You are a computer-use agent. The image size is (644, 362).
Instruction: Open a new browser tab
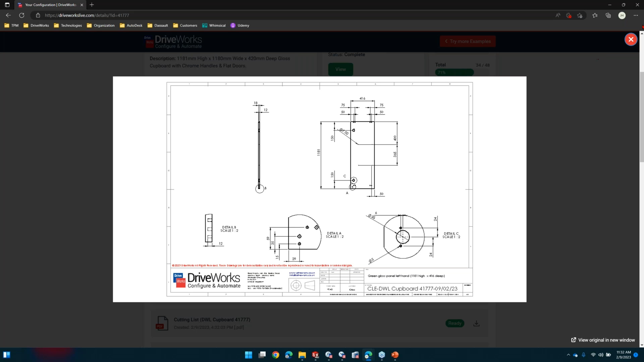click(92, 5)
